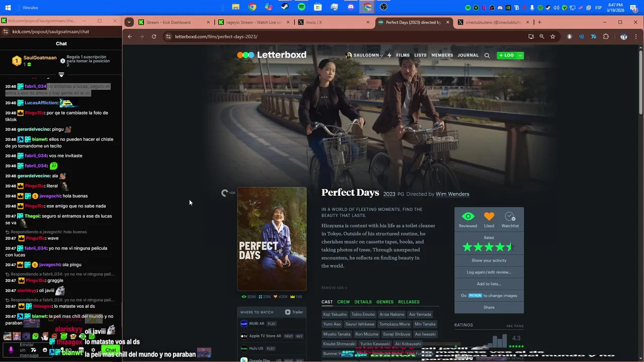Select the CAST tab
This screenshot has height=362, width=644.
[327, 302]
